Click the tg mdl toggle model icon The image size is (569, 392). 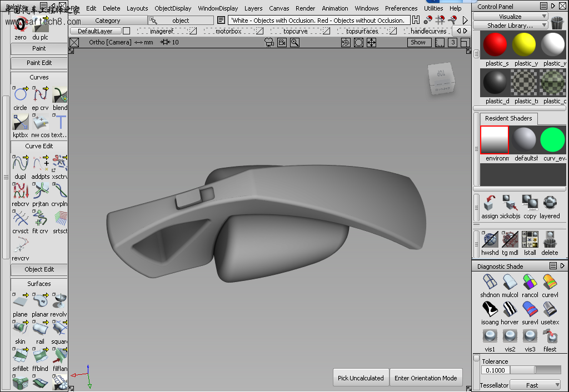tap(510, 239)
